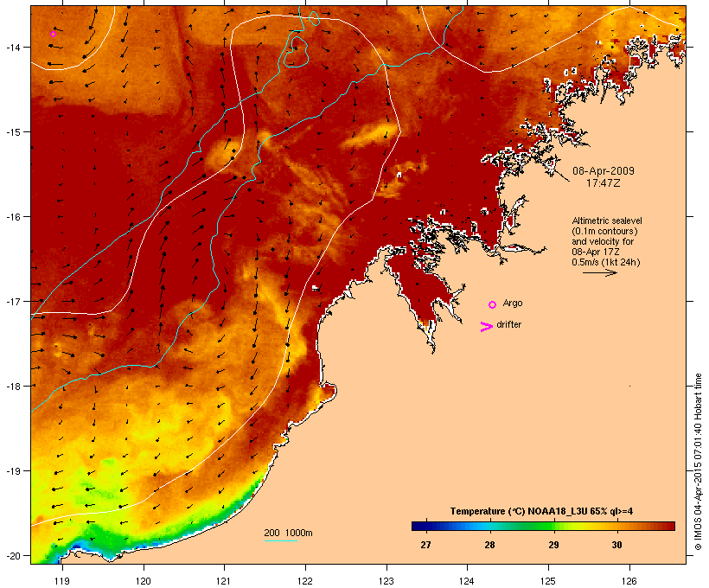Click the 'Altimetric sealevel' legend text
Image resolution: width=709 pixels, height=588 pixels.
pyautogui.click(x=607, y=220)
